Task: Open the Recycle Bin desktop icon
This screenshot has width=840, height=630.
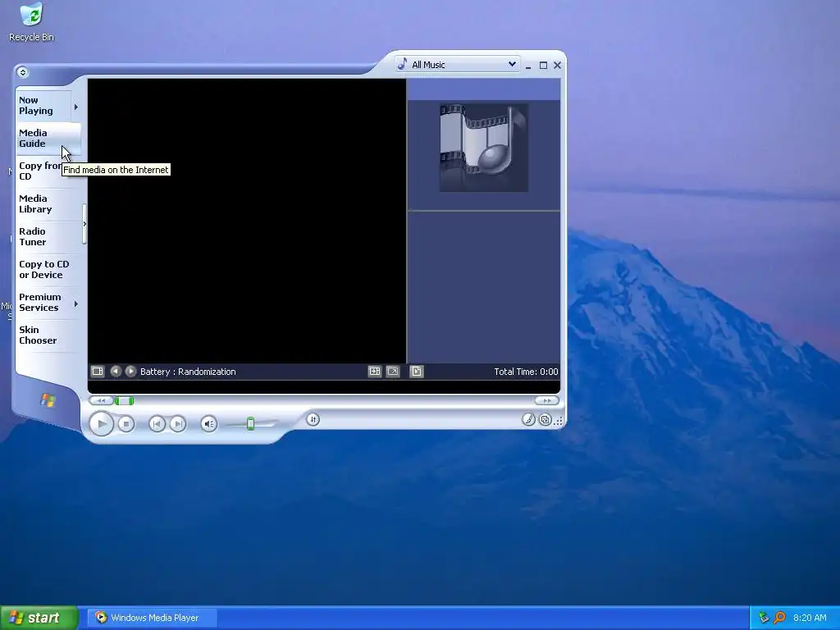Action: coord(32,22)
